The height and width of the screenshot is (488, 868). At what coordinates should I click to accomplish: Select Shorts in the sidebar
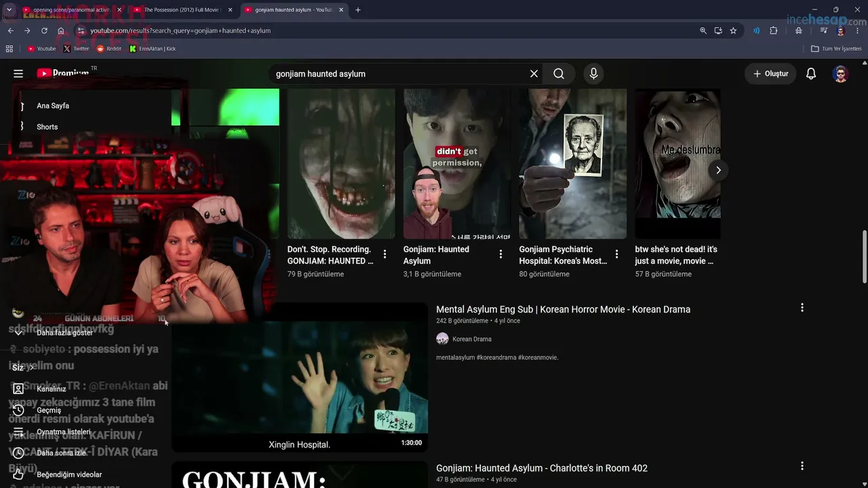(47, 127)
